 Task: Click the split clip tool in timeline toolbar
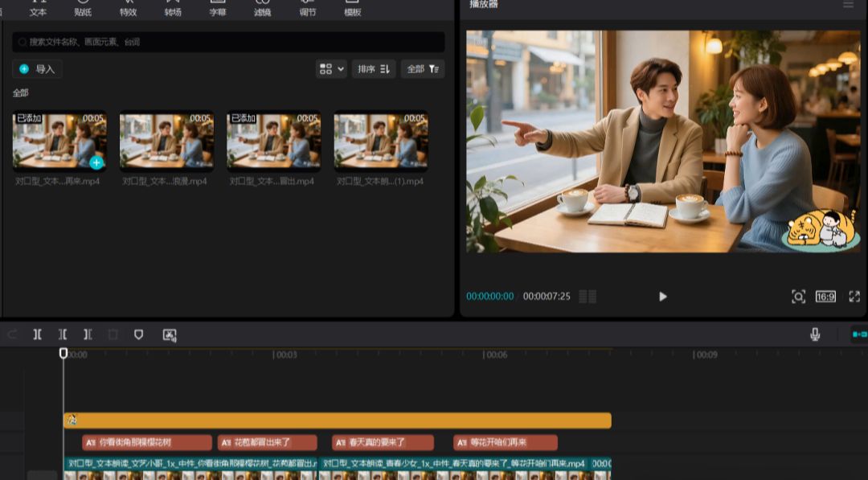point(37,334)
